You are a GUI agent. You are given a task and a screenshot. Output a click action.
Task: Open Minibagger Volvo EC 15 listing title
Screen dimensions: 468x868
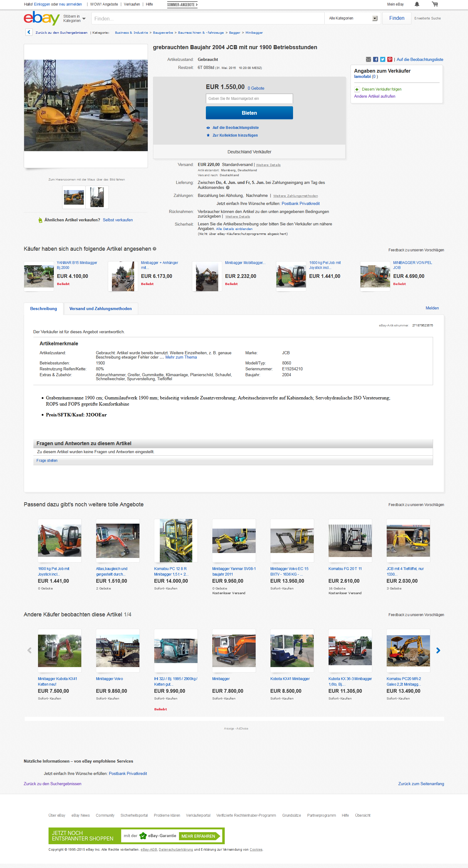(289, 571)
